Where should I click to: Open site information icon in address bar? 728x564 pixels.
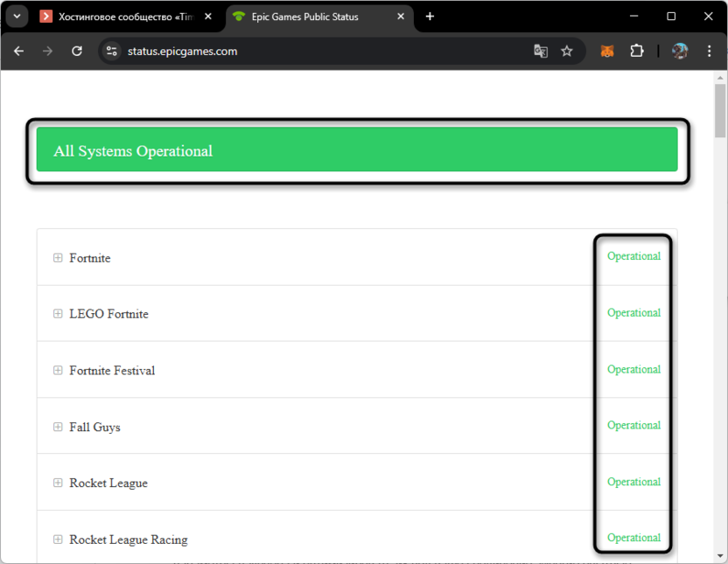[111, 51]
